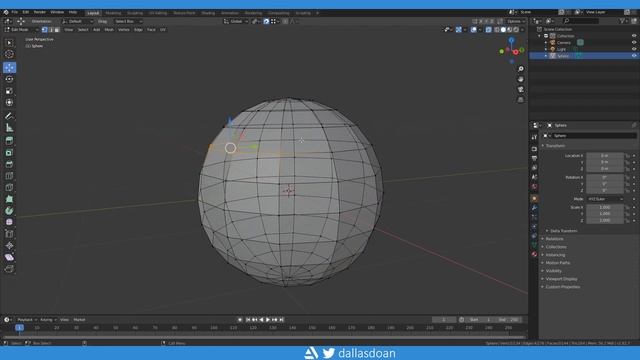The height and width of the screenshot is (360, 640).
Task: Open the Modifier properties wrench tab
Action: click(534, 208)
